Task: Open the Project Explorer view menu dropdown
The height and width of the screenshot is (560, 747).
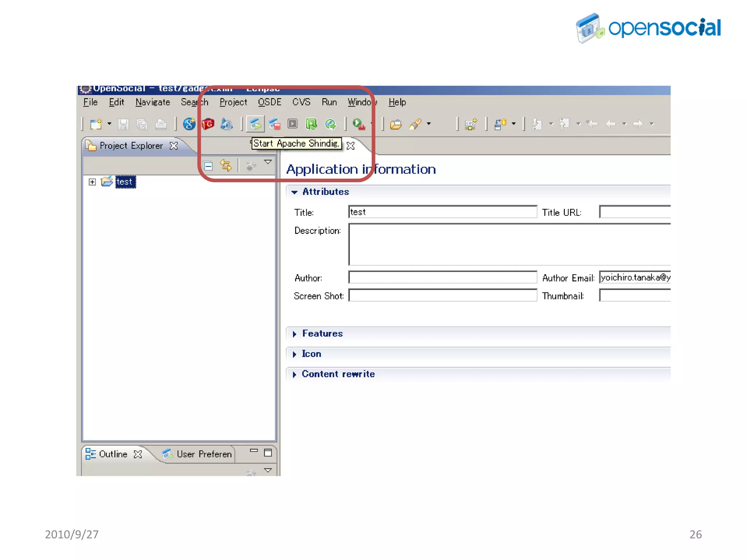Action: tap(268, 162)
